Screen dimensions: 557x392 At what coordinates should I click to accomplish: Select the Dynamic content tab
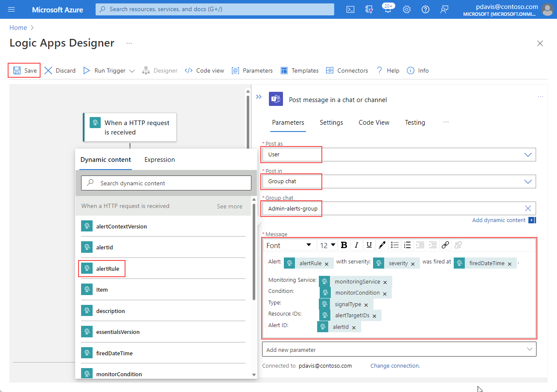106,160
